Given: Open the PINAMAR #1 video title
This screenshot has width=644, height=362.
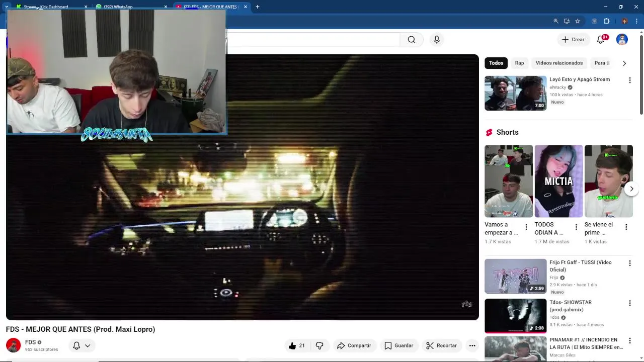Looking at the screenshot, I should click(x=586, y=343).
